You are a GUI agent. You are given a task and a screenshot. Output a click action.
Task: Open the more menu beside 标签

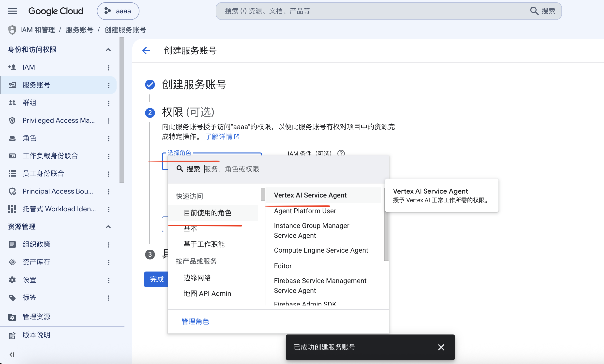click(x=108, y=298)
